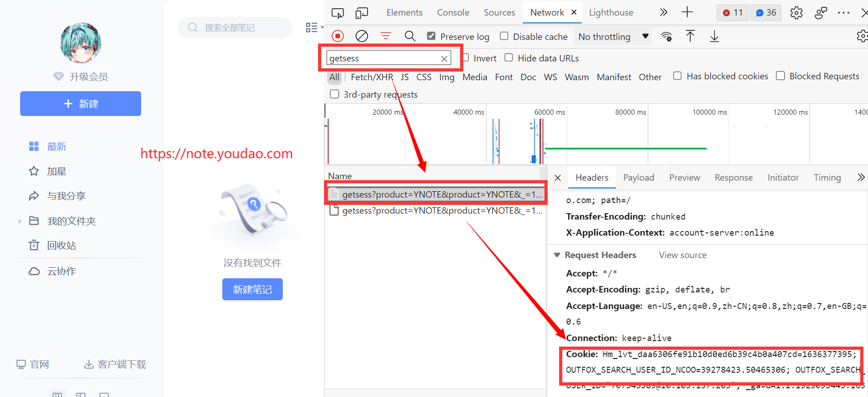Toggle the device emulation icon
The image size is (868, 397).
pyautogui.click(x=362, y=13)
